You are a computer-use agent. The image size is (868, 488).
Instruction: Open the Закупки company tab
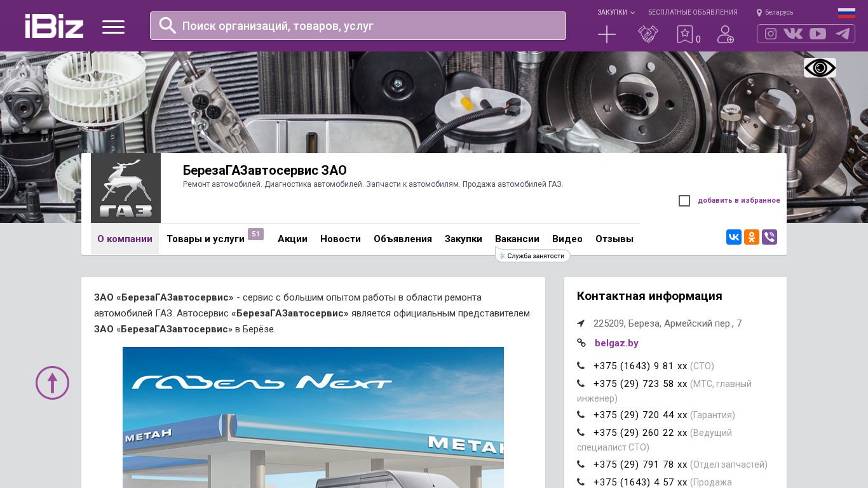[463, 239]
